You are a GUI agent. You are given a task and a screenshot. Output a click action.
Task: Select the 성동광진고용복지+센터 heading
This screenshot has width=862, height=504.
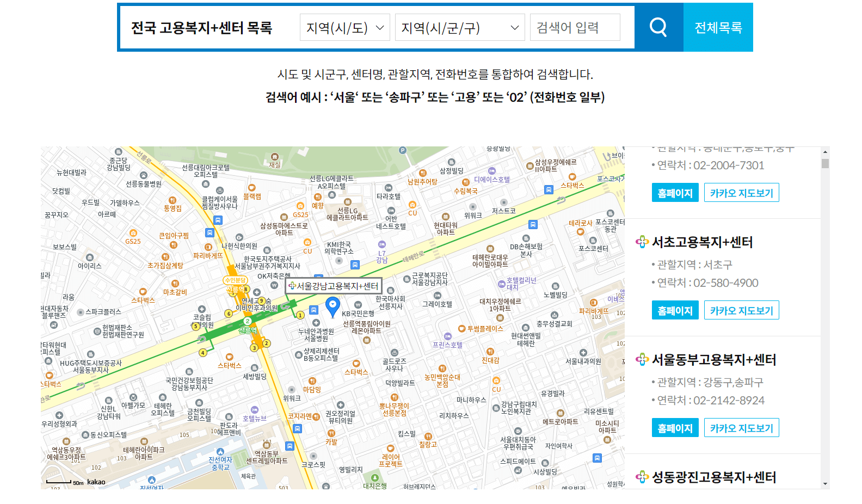point(714,477)
